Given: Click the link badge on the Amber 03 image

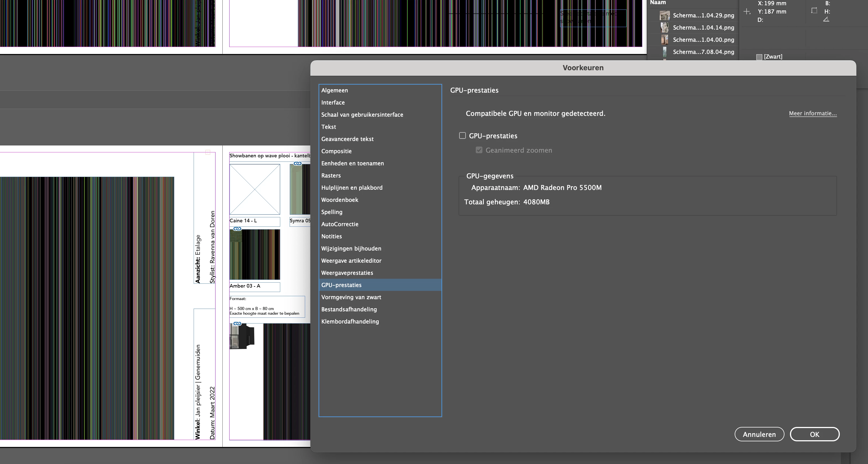Looking at the screenshot, I should tap(237, 229).
